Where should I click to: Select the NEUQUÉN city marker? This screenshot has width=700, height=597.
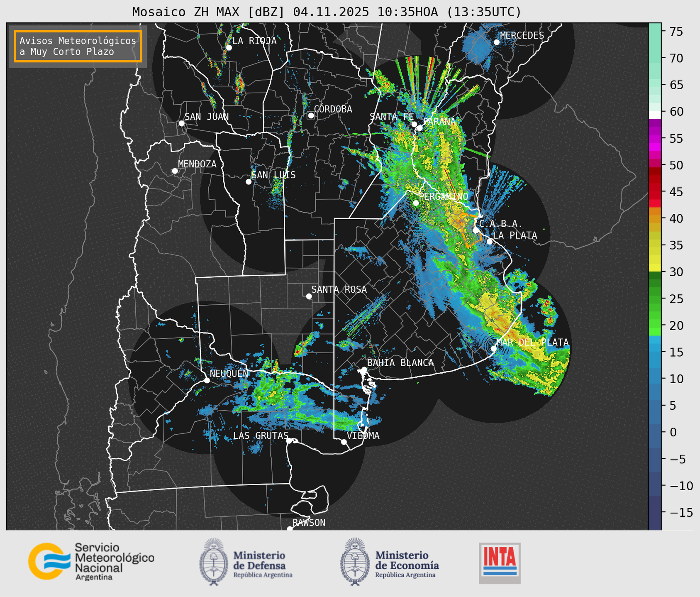tap(207, 380)
